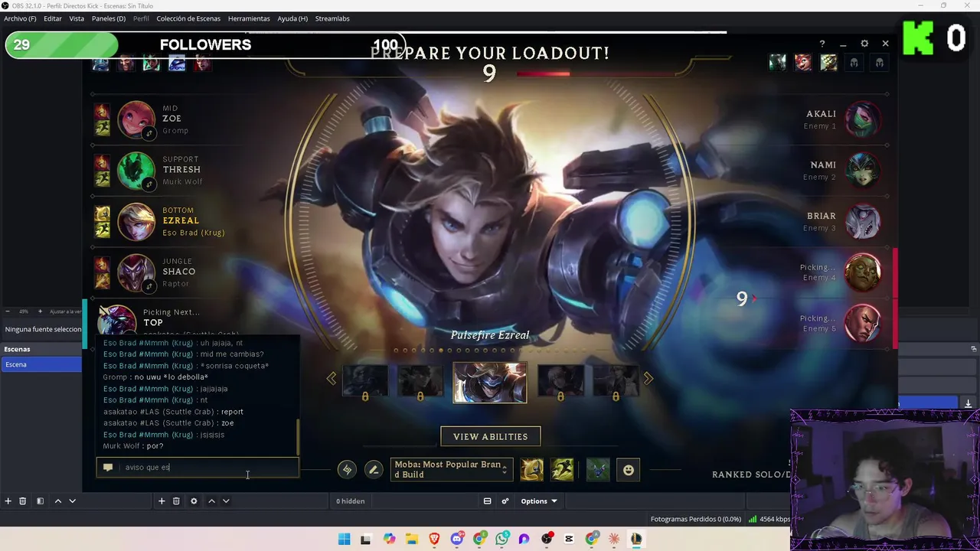The height and width of the screenshot is (551, 980).
Task: Open OBS Colección de Escenas menu
Action: [188, 18]
